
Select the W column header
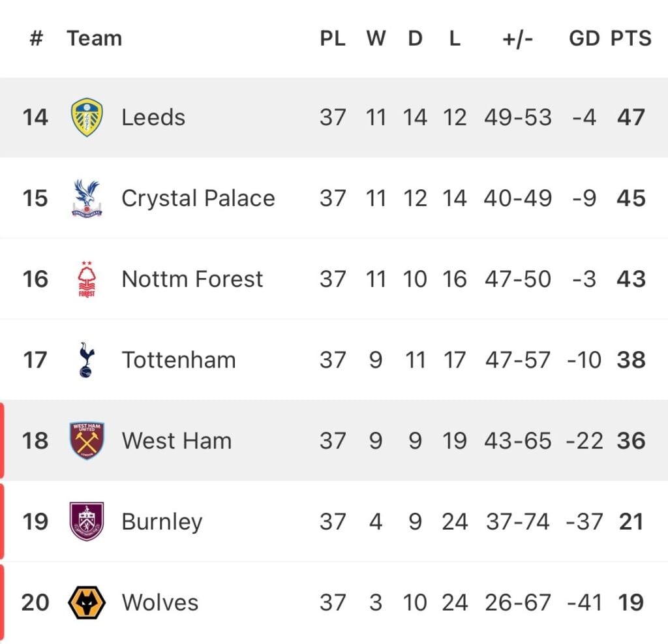376,38
